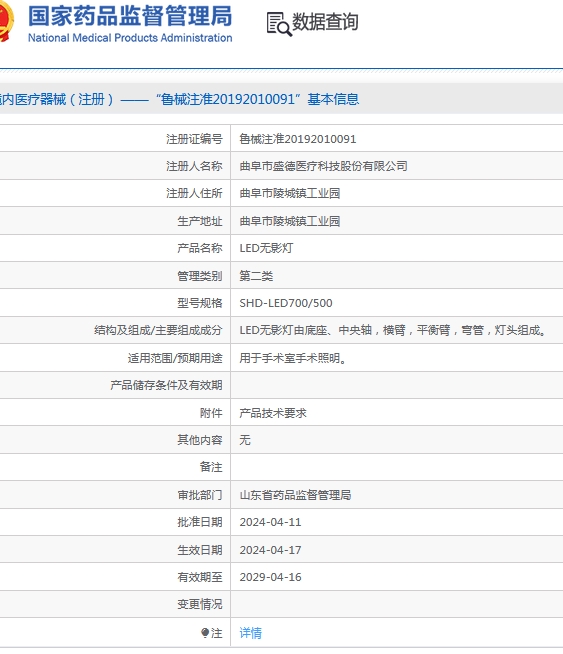Click the 第二类 category value
The height and width of the screenshot is (654, 563).
(256, 276)
